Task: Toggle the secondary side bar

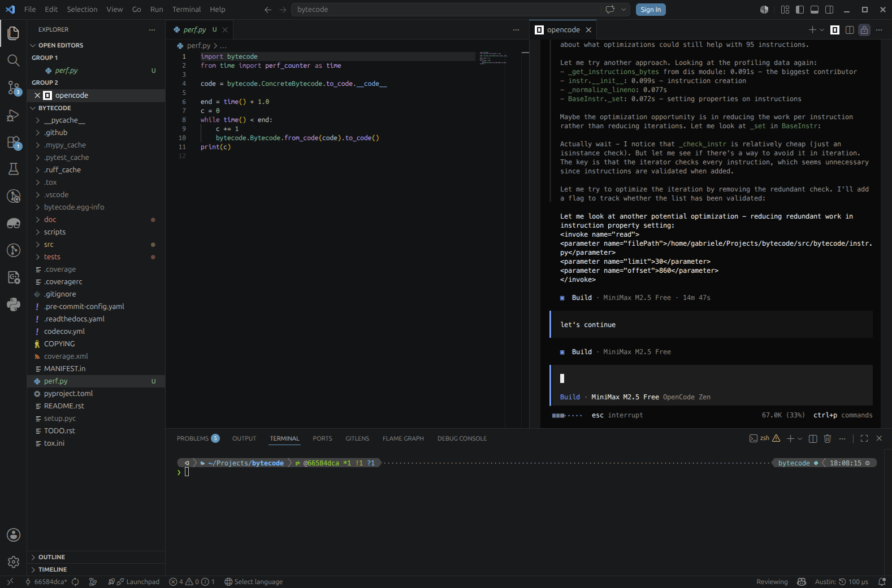Action: pyautogui.click(x=829, y=10)
